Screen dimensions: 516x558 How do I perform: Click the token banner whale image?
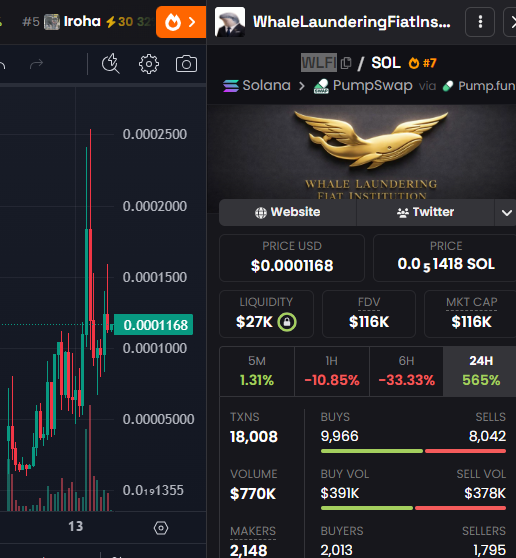pos(361,152)
